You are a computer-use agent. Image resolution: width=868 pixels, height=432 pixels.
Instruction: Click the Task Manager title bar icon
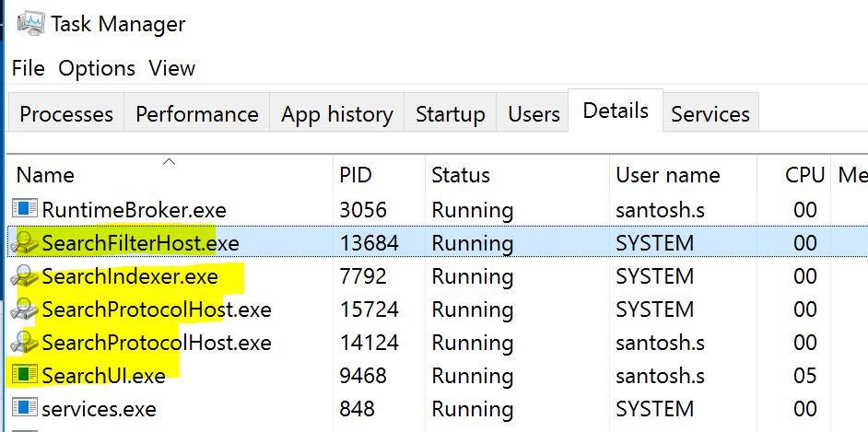pos(27,24)
